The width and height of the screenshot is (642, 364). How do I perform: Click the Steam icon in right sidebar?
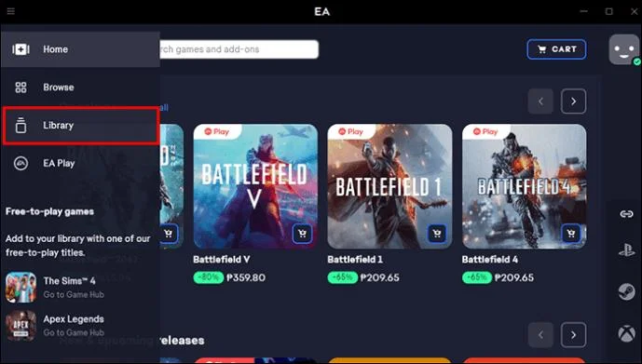tap(626, 292)
